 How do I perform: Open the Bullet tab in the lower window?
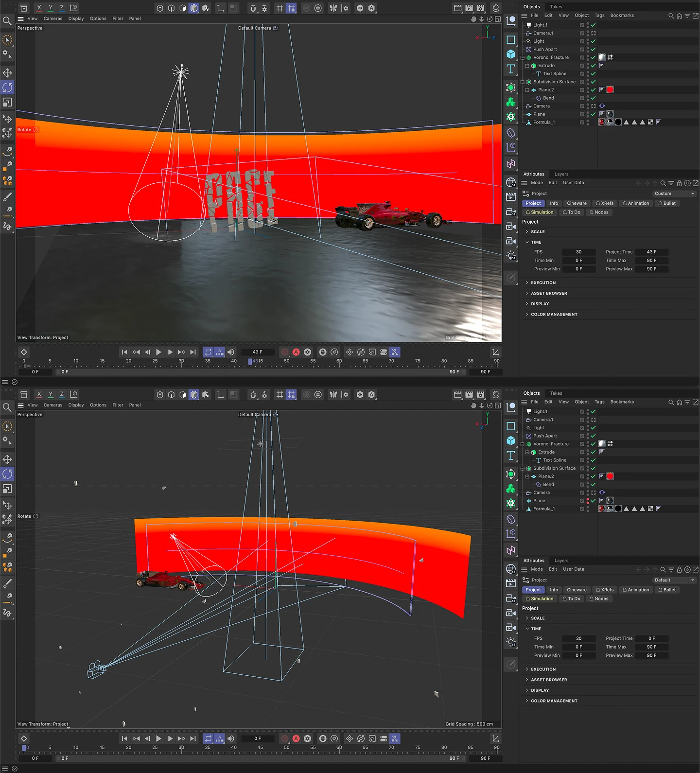click(667, 590)
